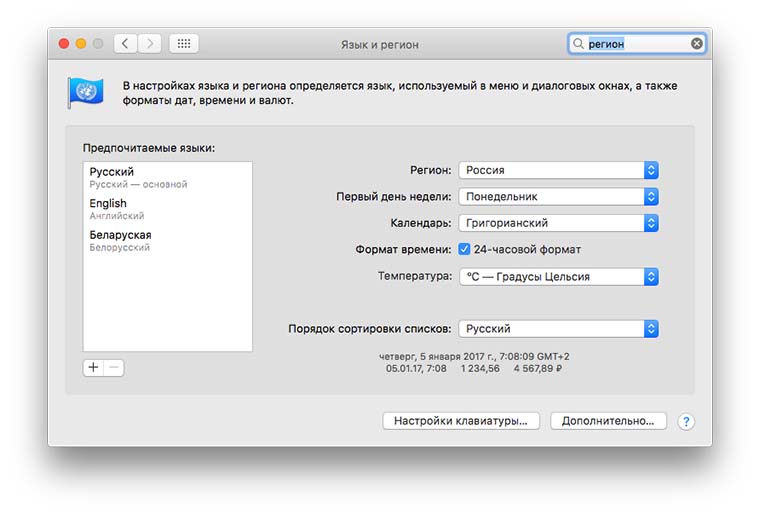Open the Регион dropdown
Image resolution: width=760 pixels, height=515 pixels.
pyautogui.click(x=558, y=170)
